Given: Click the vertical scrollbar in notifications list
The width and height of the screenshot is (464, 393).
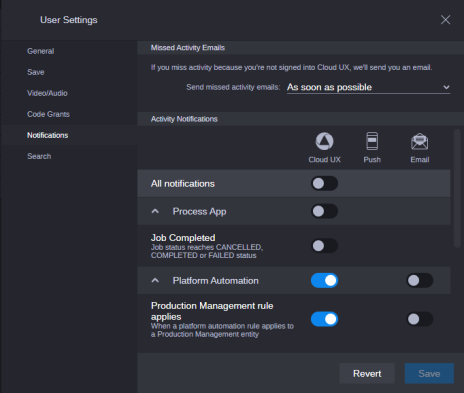Looking at the screenshot, I should tap(457, 188).
